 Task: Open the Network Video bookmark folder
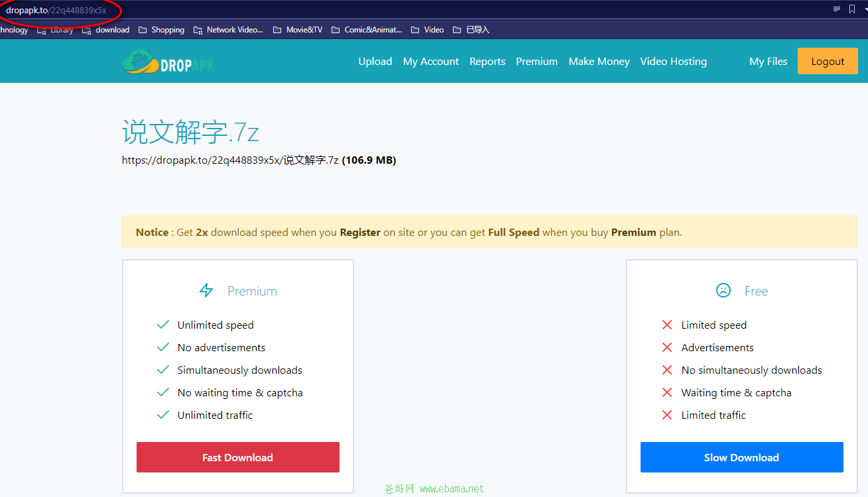click(x=228, y=30)
